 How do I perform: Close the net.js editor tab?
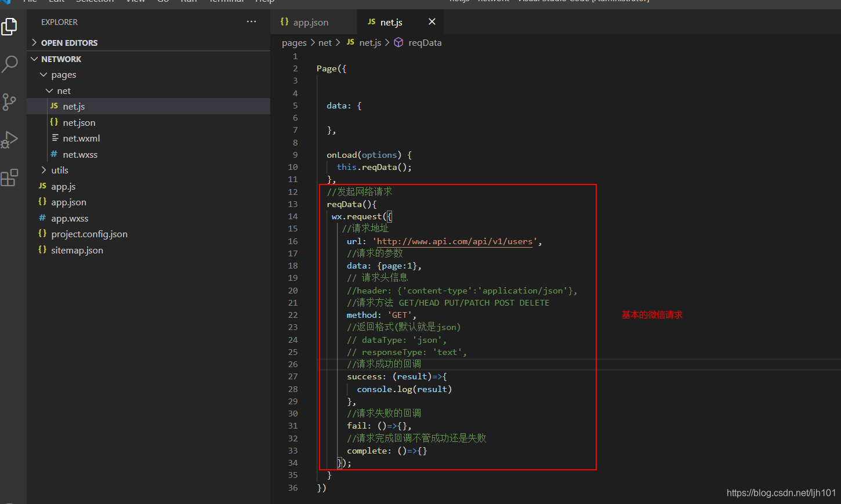tap(432, 22)
